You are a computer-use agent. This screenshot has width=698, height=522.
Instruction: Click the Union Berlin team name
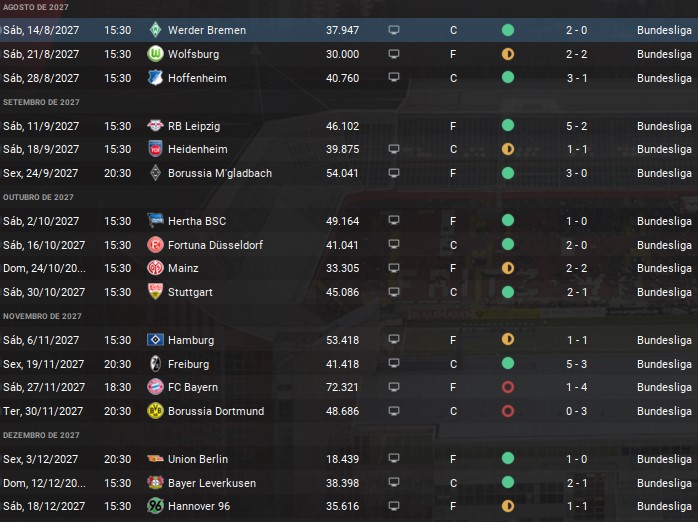(x=198, y=459)
